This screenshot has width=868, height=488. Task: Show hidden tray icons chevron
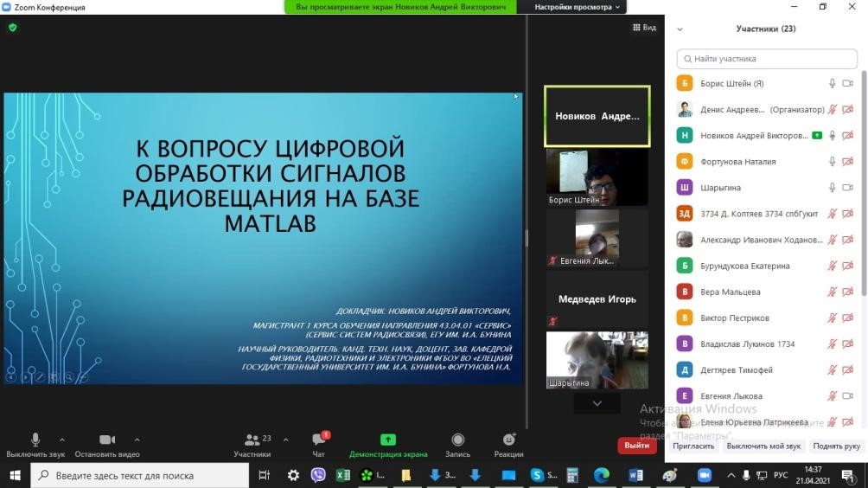point(731,475)
